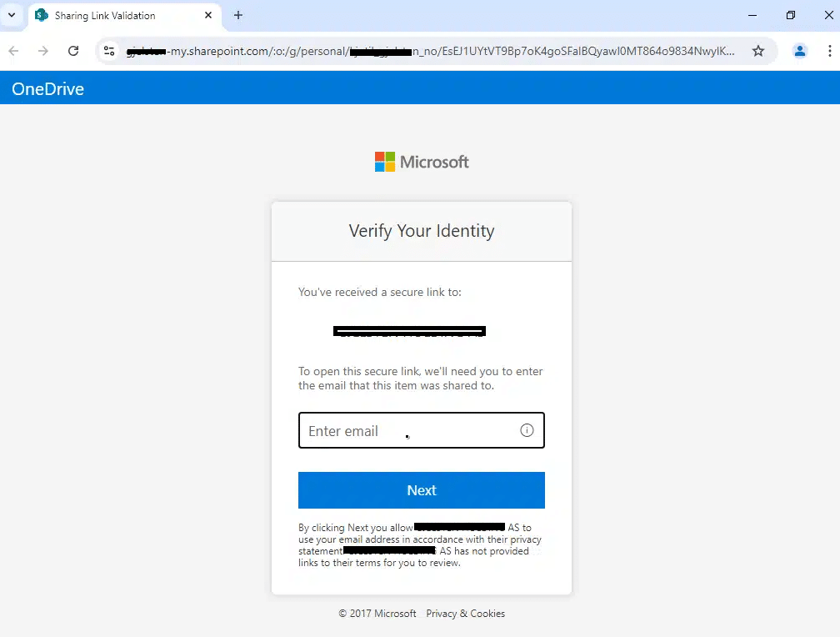Open the Privacy & Cookies link

pyautogui.click(x=466, y=614)
